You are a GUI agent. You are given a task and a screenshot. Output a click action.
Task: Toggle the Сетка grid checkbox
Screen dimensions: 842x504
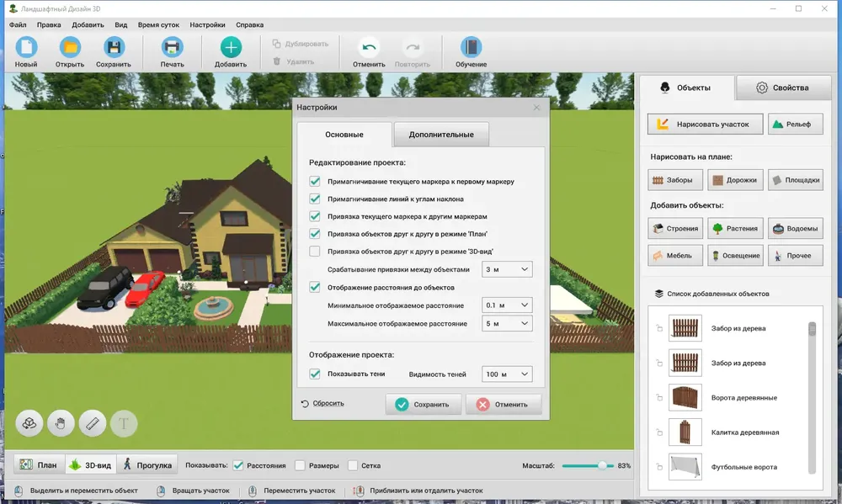pyautogui.click(x=353, y=465)
